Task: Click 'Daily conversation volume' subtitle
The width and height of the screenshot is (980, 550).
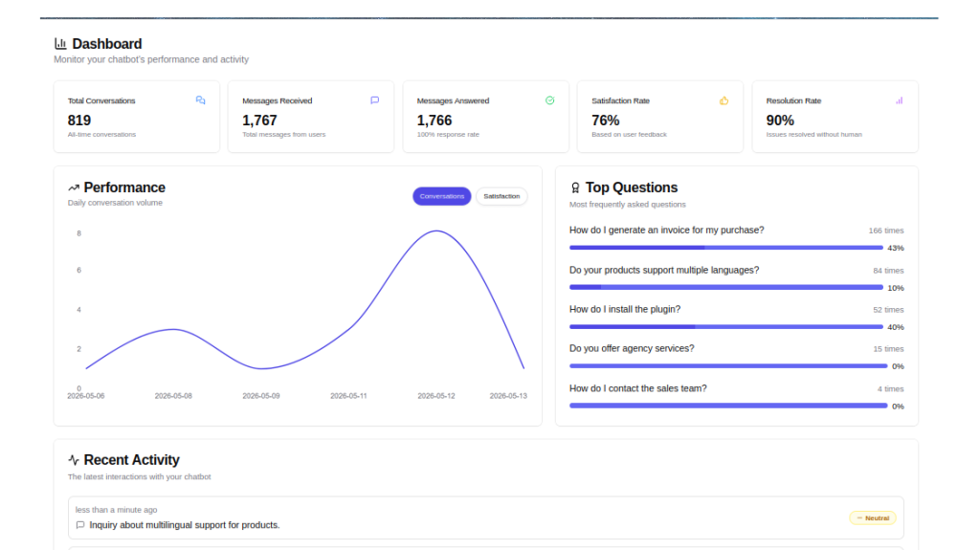Action: [115, 203]
